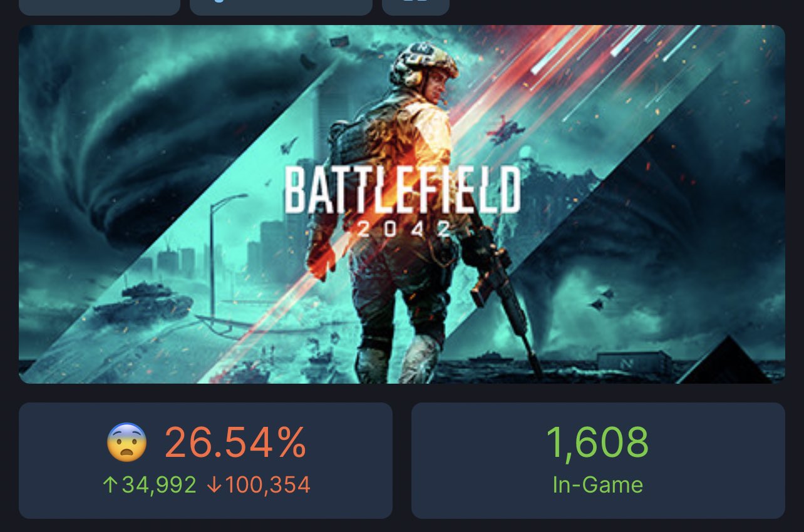This screenshot has width=804, height=532.
Task: Click the 100,354 negative reviews count
Action: (x=267, y=484)
